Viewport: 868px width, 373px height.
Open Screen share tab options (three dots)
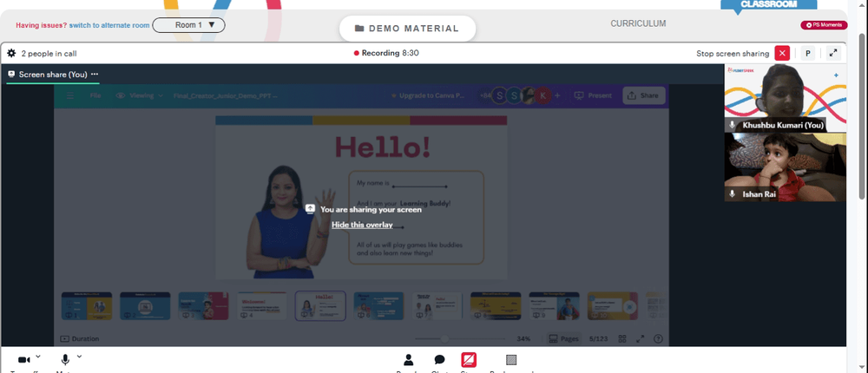point(95,74)
